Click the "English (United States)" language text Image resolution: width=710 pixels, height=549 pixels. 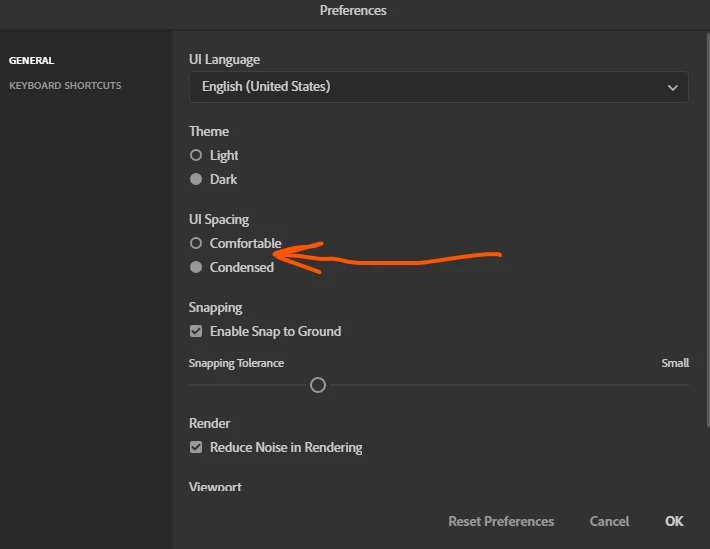pos(266,87)
